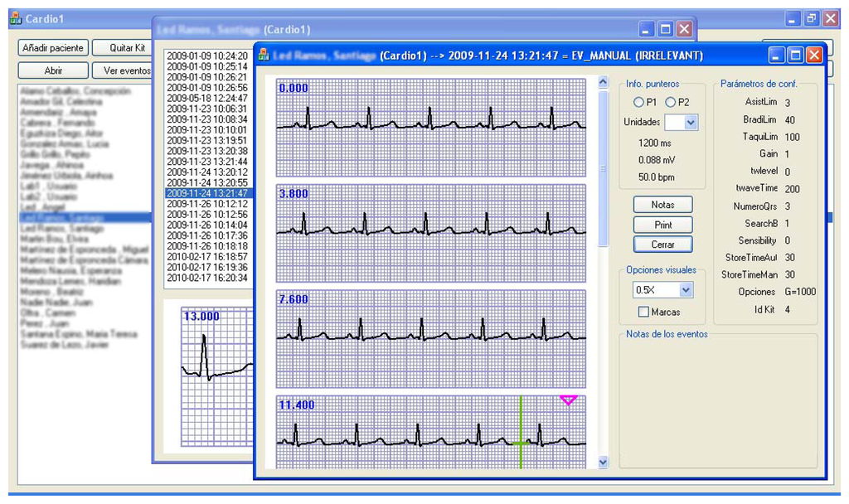Select event 2009-11-26 10:12:12 in list
The height and width of the screenshot is (504, 849).
(x=206, y=204)
